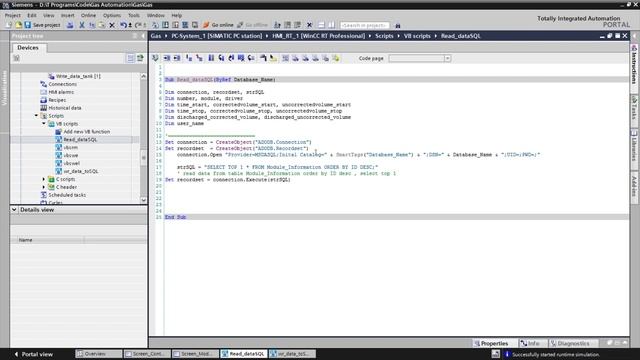The width and height of the screenshot is (640, 360).
Task: Open the Window menu
Action: pos(156,15)
